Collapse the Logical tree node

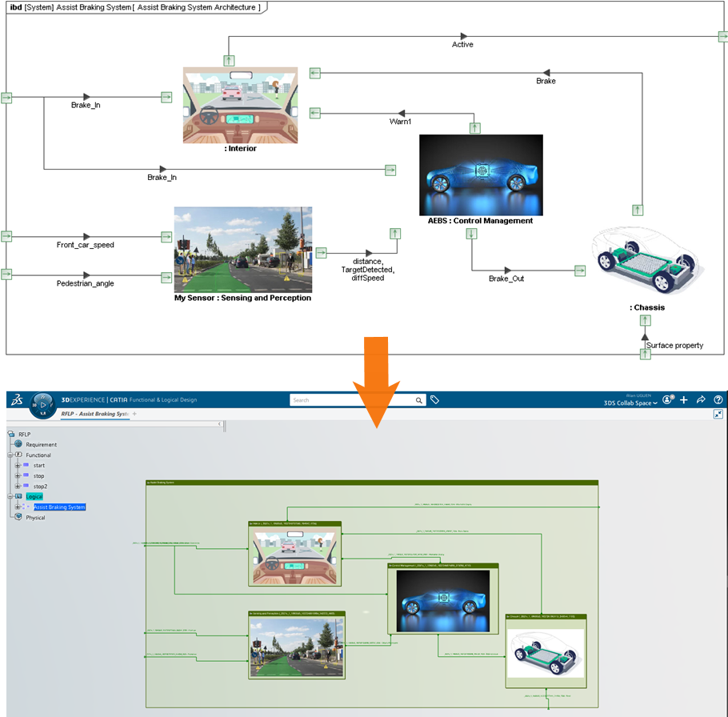[10, 496]
